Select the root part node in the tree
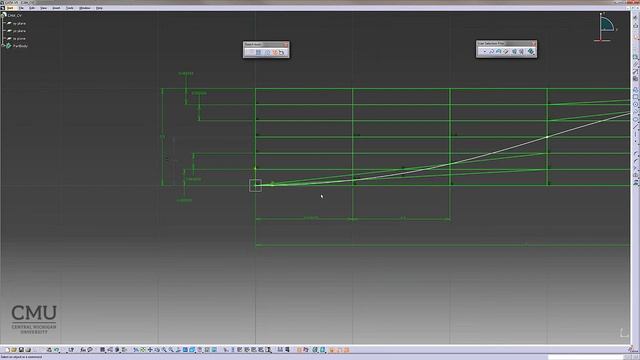Viewport: 640px width, 360px height. [x=14, y=15]
